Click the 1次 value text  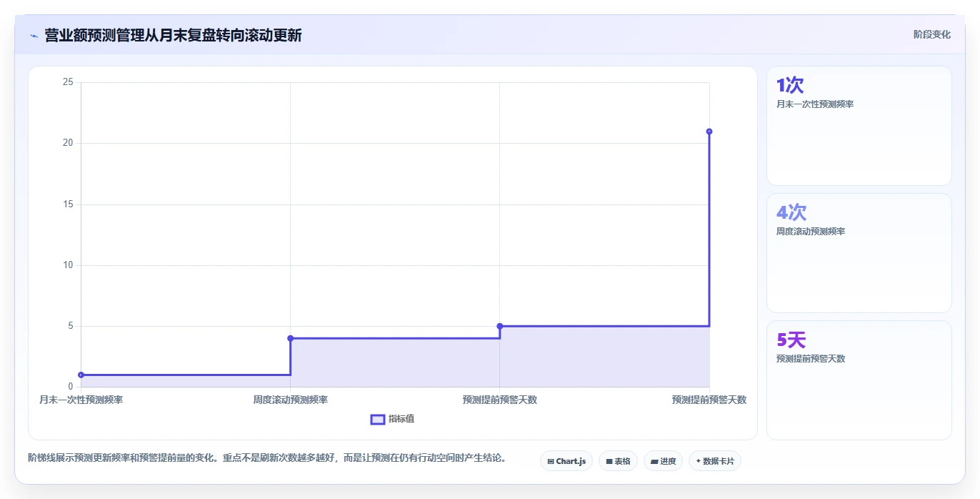point(790,85)
